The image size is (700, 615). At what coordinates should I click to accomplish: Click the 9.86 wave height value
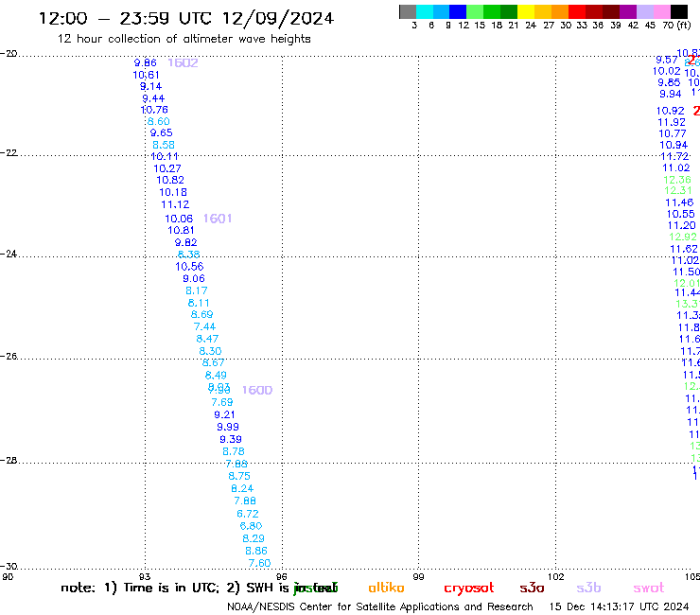coord(145,63)
